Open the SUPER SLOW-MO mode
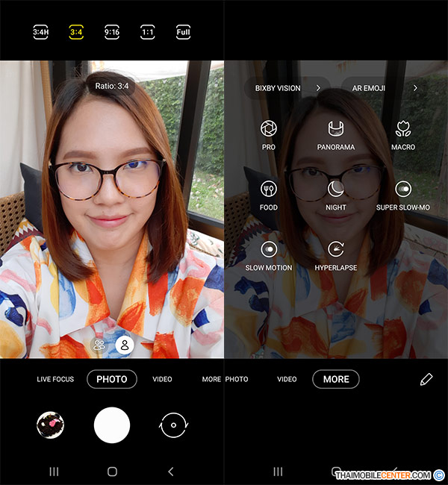The image size is (448, 485). [x=403, y=195]
